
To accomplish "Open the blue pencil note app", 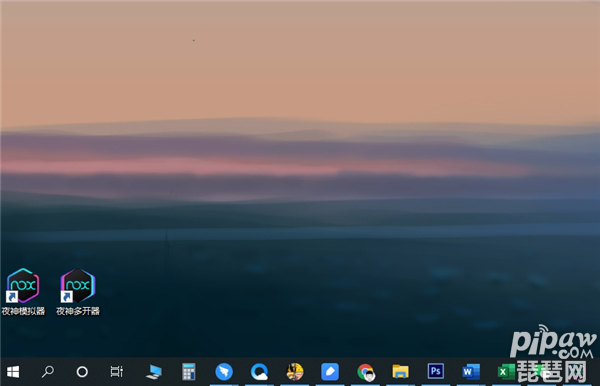I will click(330, 371).
